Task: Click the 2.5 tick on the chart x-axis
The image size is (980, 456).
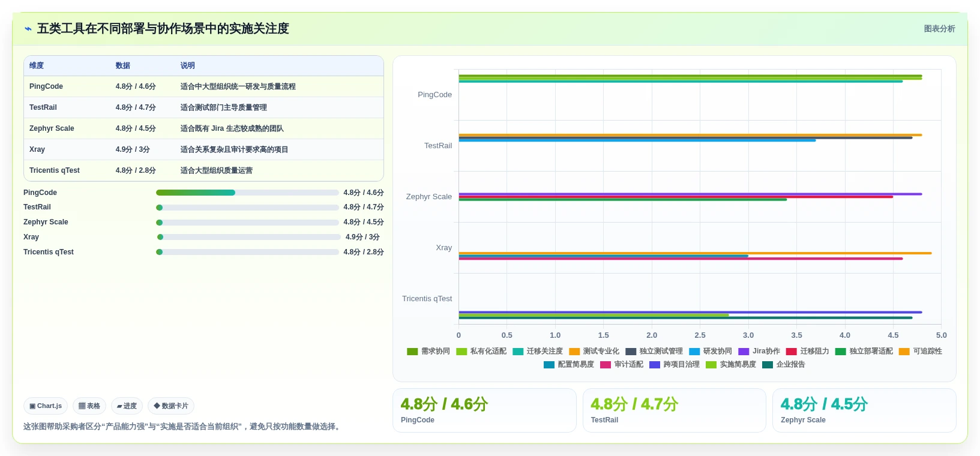Action: point(700,335)
